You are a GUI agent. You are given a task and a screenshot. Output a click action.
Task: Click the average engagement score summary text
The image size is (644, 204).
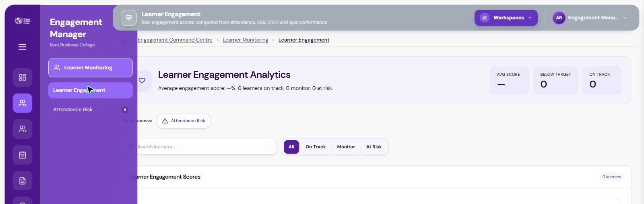tap(246, 88)
